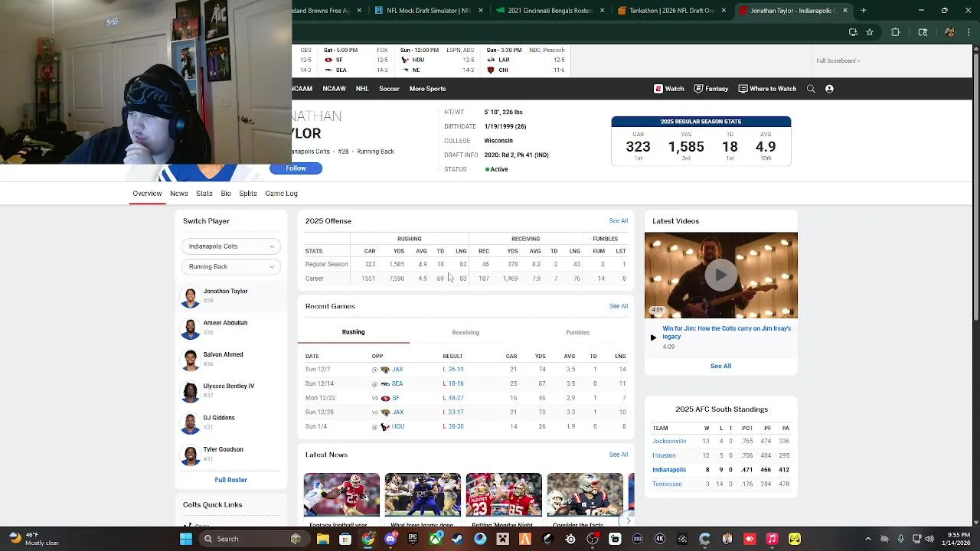This screenshot has width=980, height=551.
Task: Open Fantasy from the ESPN navigation bar
Action: (x=710, y=89)
